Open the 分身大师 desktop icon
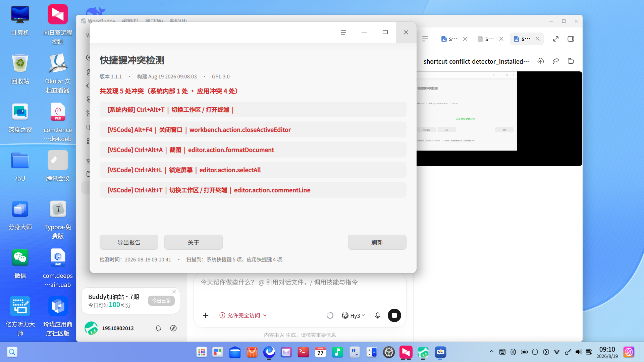This screenshot has height=362, width=644. tap(20, 215)
